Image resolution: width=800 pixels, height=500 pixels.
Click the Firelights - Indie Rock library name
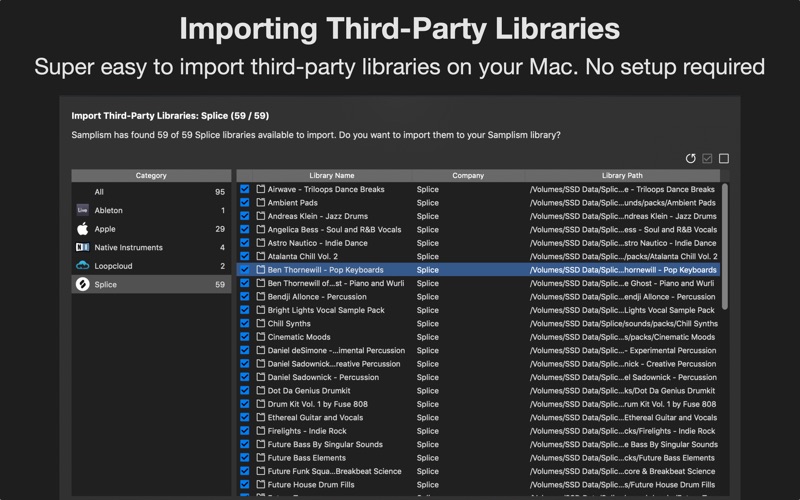tap(307, 431)
